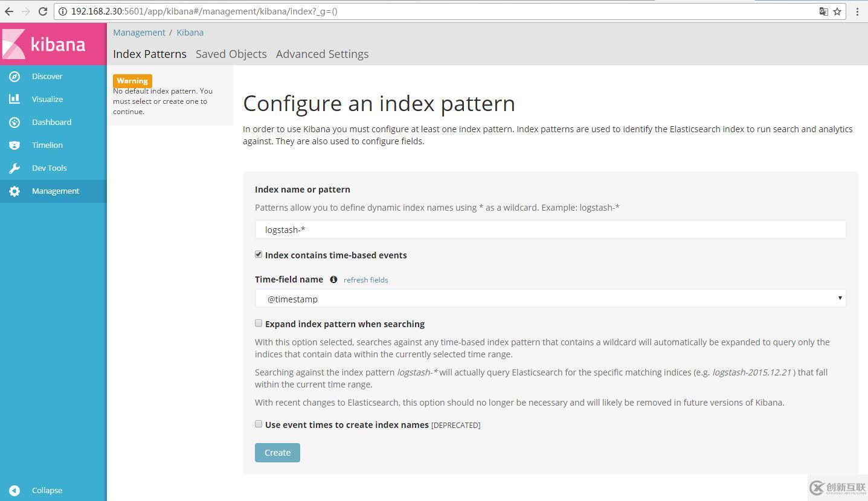Bookmark this page with the star icon
Image resolution: width=868 pixels, height=501 pixels.
pos(837,11)
